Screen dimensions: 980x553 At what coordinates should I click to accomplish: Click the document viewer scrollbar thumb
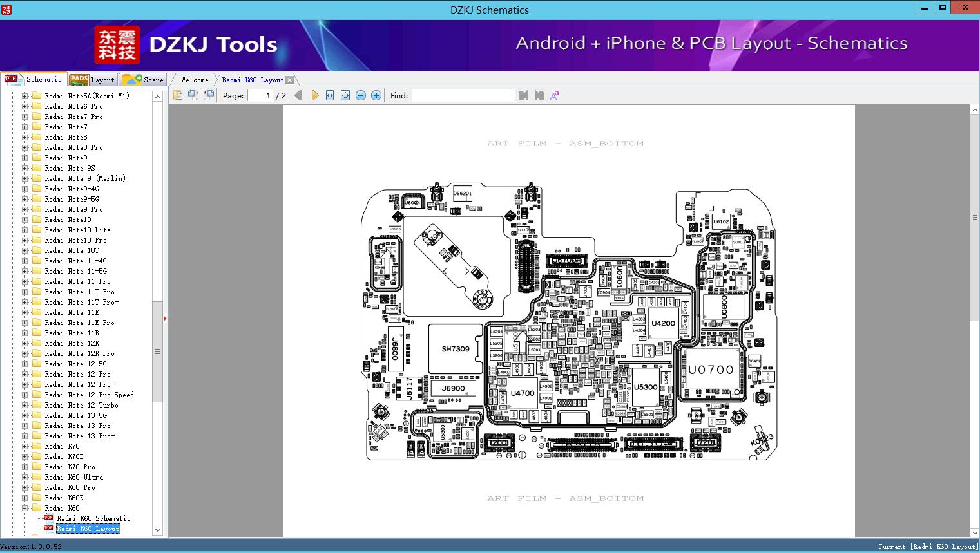[975, 218]
